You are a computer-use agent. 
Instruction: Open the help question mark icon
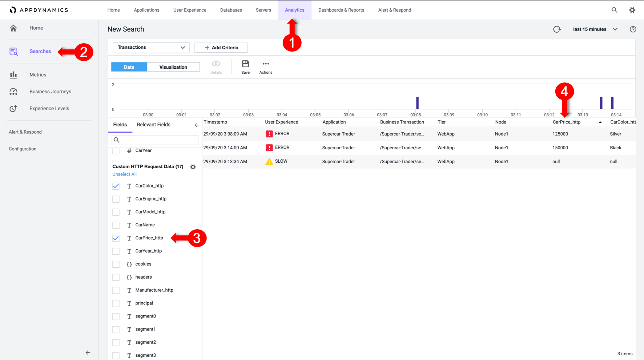pyautogui.click(x=633, y=29)
